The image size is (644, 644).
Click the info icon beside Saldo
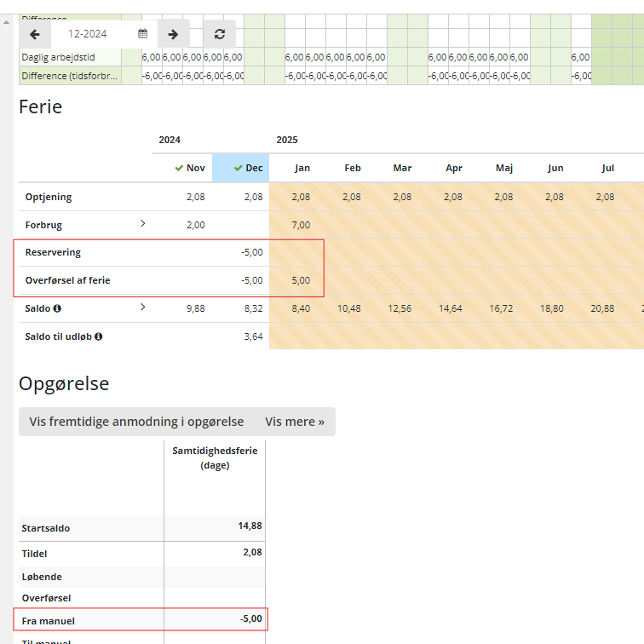pos(57,308)
